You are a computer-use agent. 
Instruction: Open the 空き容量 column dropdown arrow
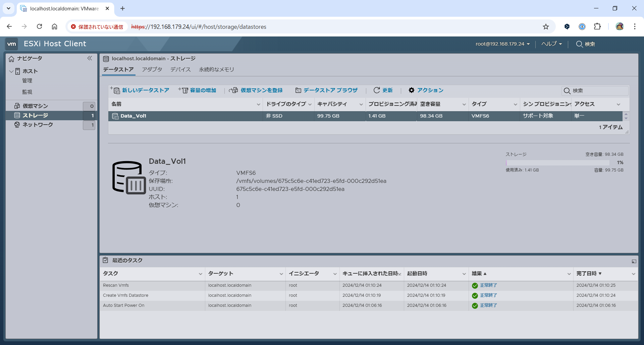pos(464,105)
